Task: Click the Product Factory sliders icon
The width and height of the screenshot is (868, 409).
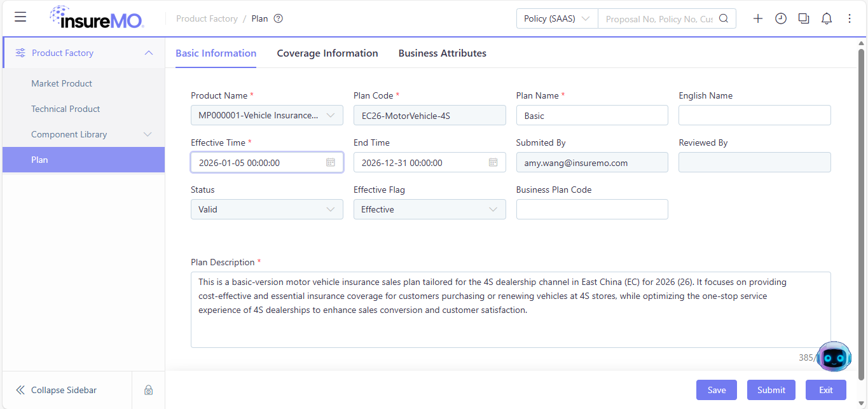Action: (20, 53)
